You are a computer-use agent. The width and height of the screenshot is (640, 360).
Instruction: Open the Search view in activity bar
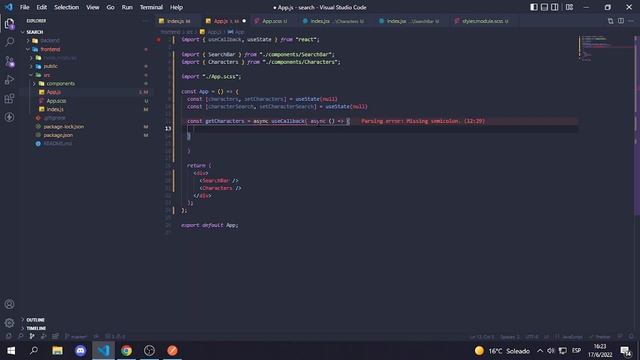click(9, 42)
